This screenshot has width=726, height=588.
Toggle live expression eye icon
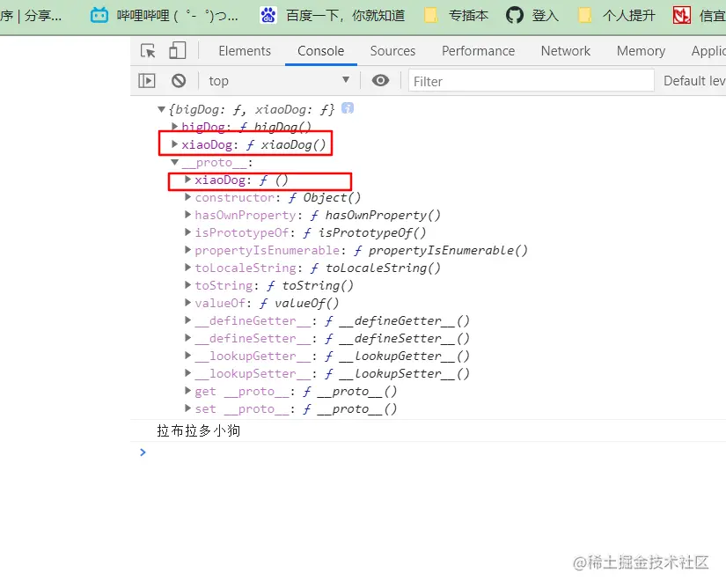pos(380,81)
